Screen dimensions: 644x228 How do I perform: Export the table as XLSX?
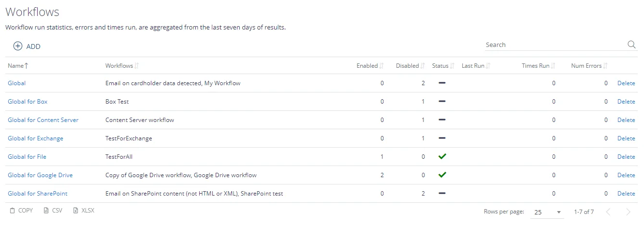coord(84,211)
